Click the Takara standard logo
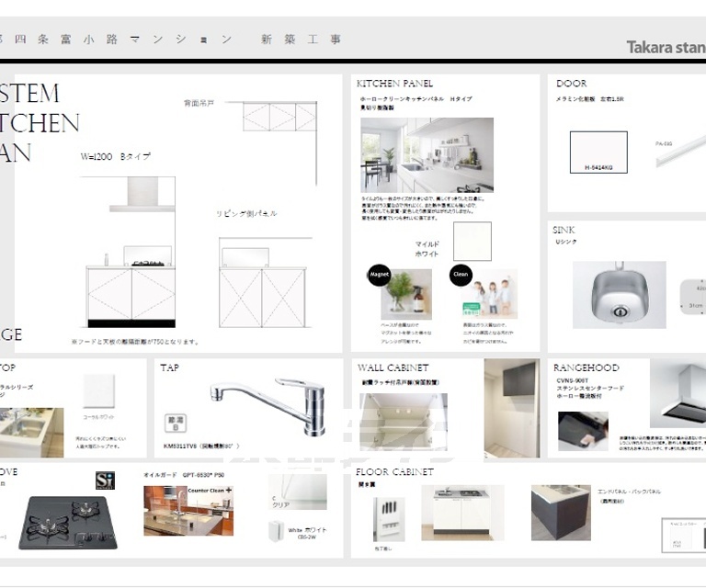706x588 pixels. [666, 47]
